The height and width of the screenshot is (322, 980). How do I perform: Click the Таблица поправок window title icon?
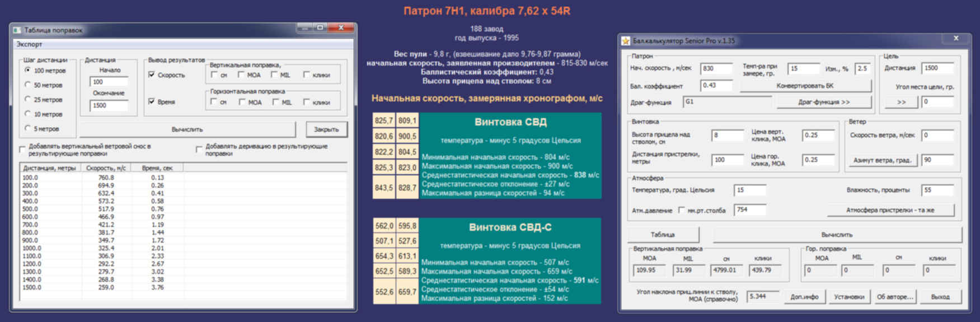(17, 30)
